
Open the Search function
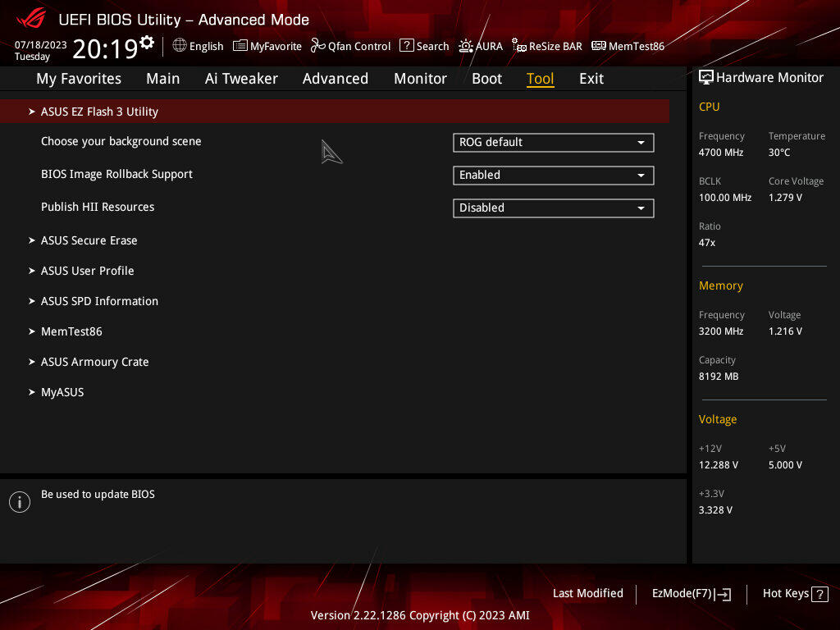point(424,46)
